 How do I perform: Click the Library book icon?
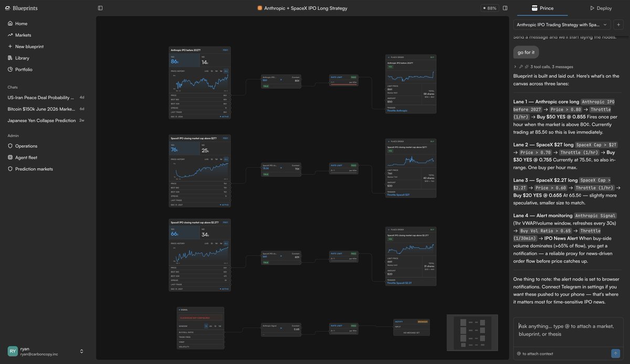coord(10,58)
